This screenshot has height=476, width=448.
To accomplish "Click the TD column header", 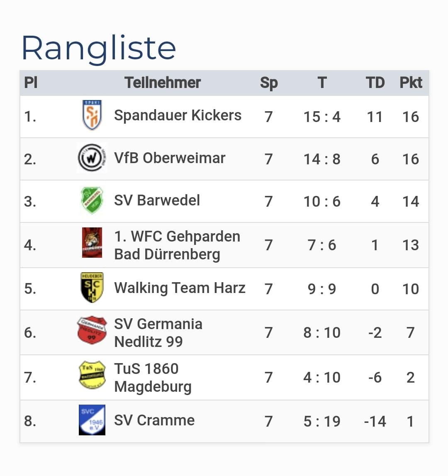I will coord(375,83).
